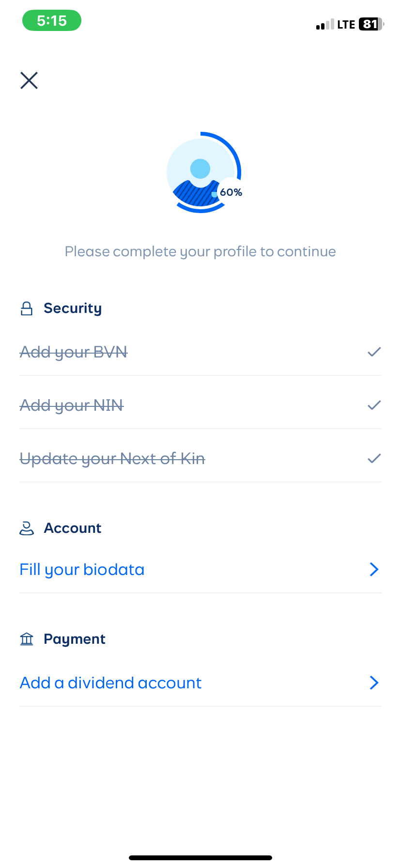Click the Account person icon
The height and width of the screenshot is (868, 401).
point(27,528)
